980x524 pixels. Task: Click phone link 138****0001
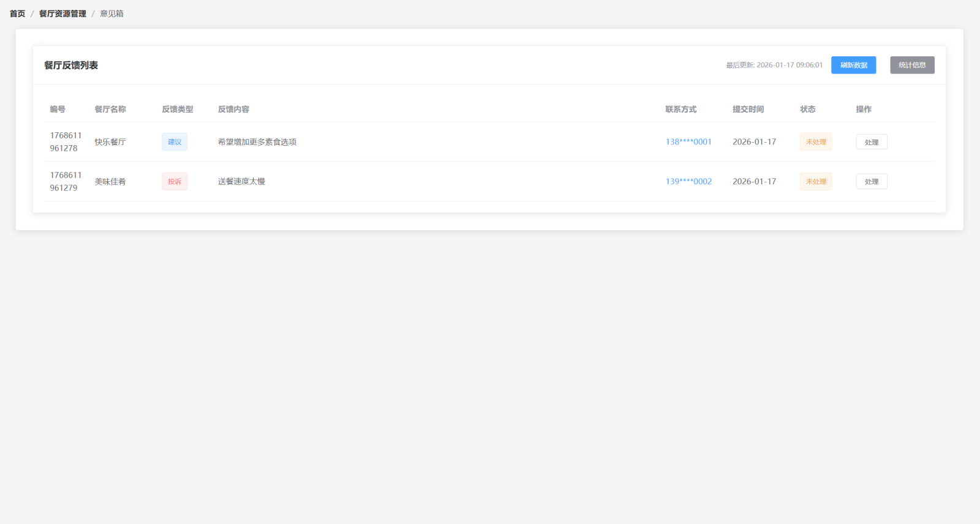coord(688,142)
